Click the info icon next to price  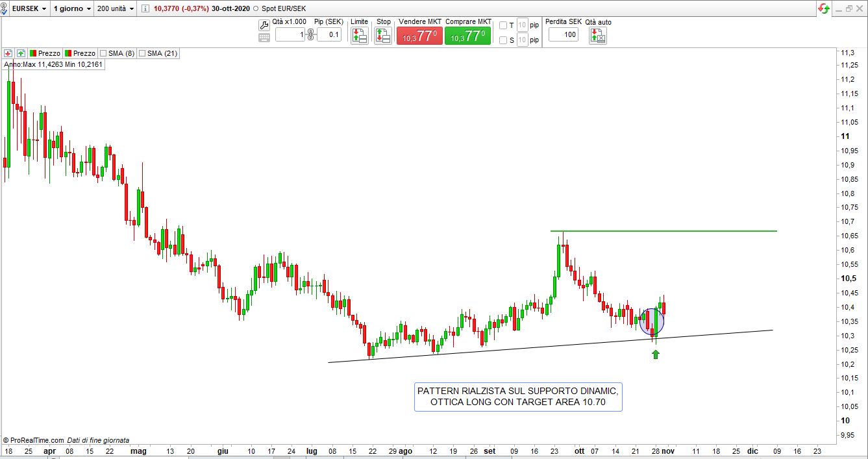pos(145,9)
